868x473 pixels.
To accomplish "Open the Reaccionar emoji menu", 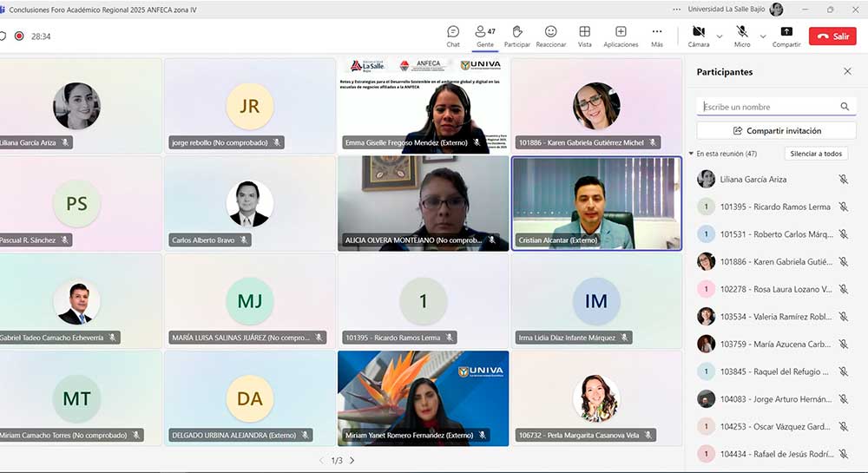I will click(551, 36).
